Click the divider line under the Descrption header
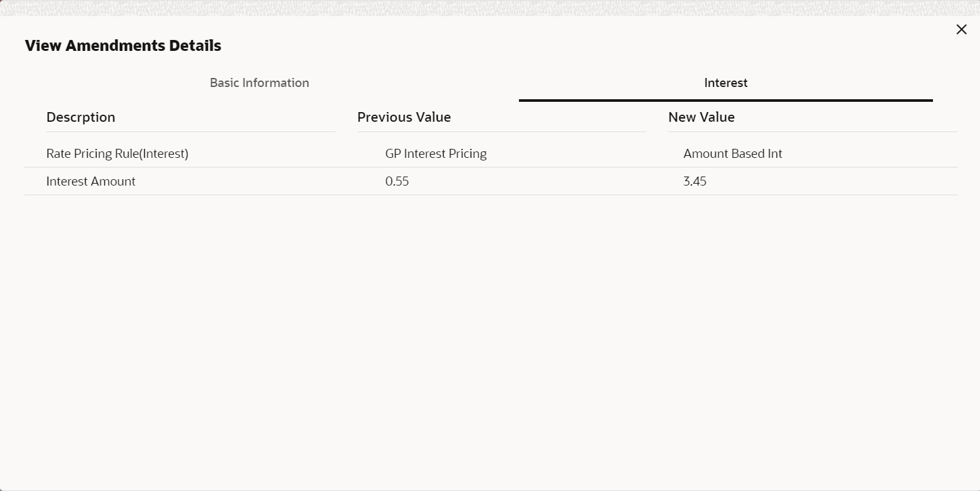 (x=191, y=131)
